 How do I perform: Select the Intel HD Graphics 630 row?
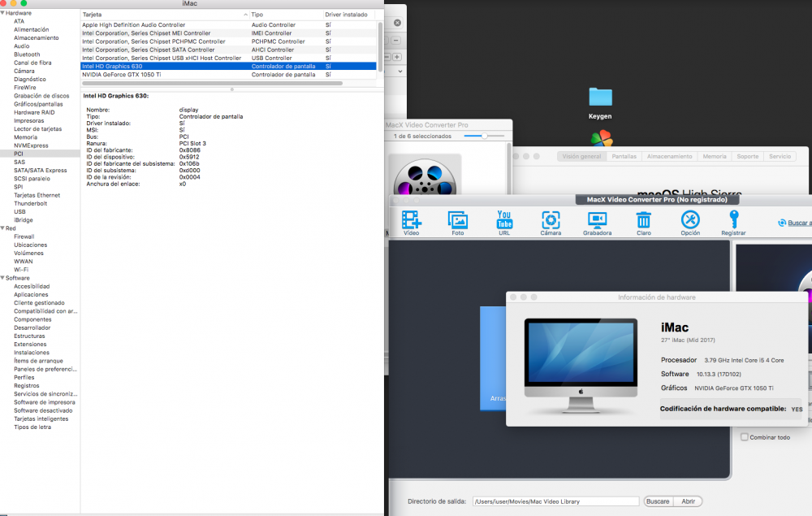pyautogui.click(x=228, y=67)
